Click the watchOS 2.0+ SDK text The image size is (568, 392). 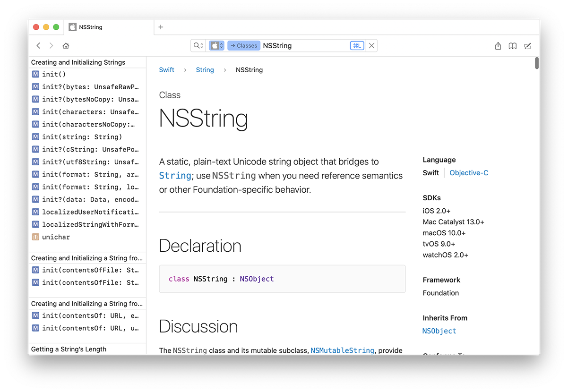(446, 255)
